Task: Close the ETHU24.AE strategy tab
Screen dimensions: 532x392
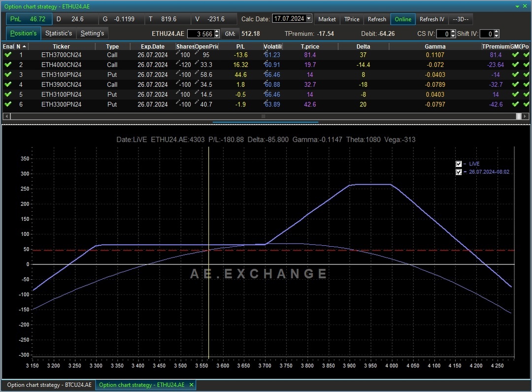Action: tap(191, 385)
